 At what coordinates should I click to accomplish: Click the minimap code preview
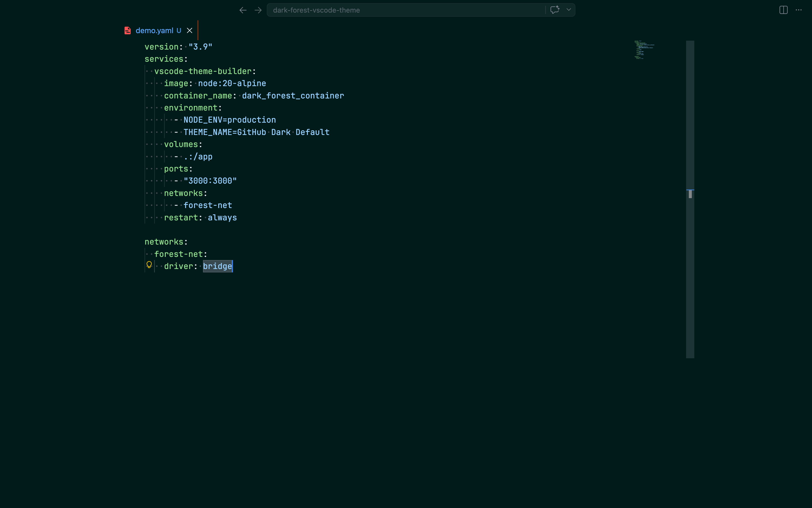pos(644,50)
